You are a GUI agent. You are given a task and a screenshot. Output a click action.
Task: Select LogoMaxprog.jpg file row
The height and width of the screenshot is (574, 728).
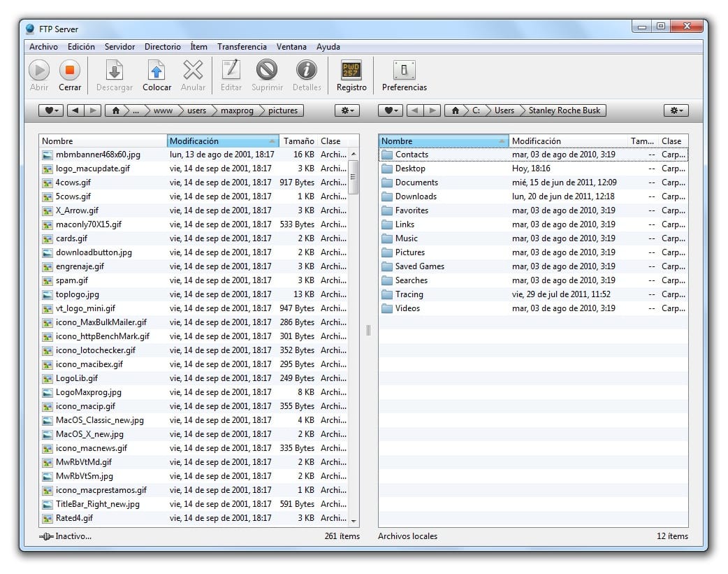pos(193,392)
